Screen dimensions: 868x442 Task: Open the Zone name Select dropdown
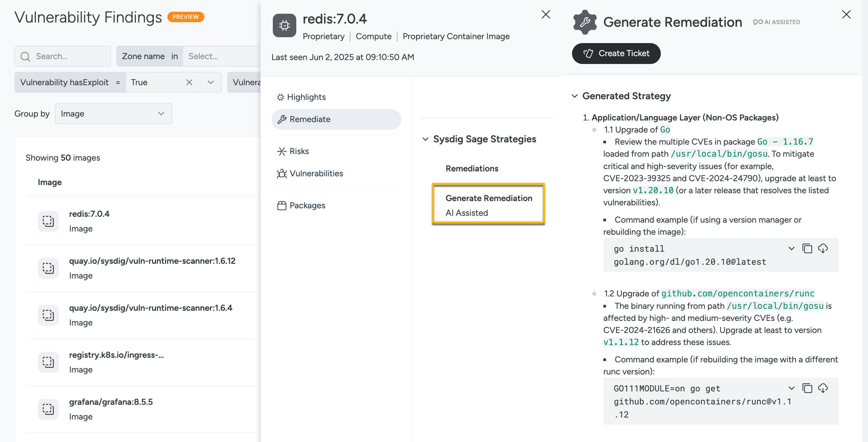pyautogui.click(x=222, y=56)
